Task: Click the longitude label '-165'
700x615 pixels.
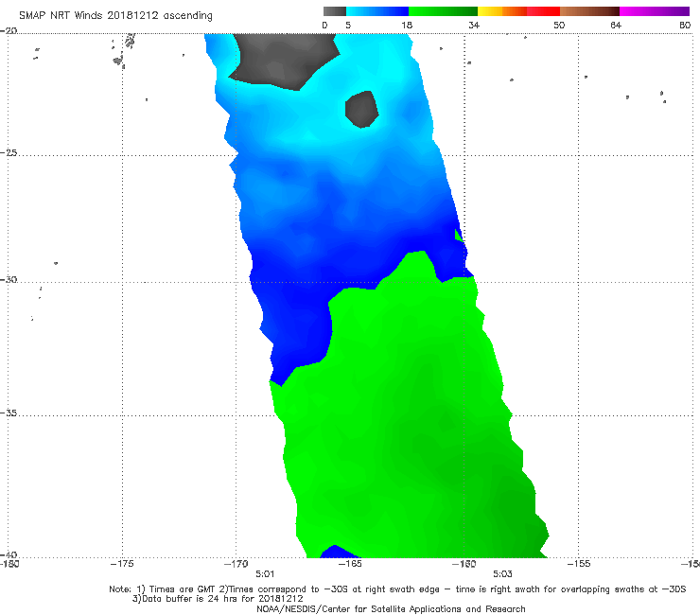Action: [x=350, y=564]
